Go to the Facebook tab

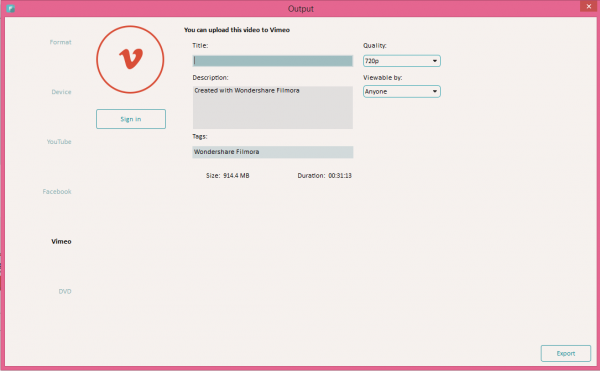click(57, 191)
